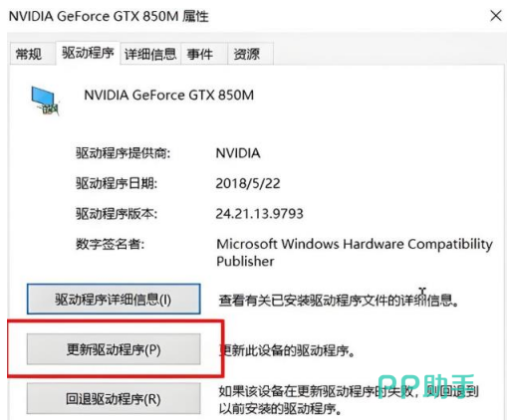This screenshot has width=507, height=420.
Task: Open the 详细信息 tab
Action: pos(150,54)
